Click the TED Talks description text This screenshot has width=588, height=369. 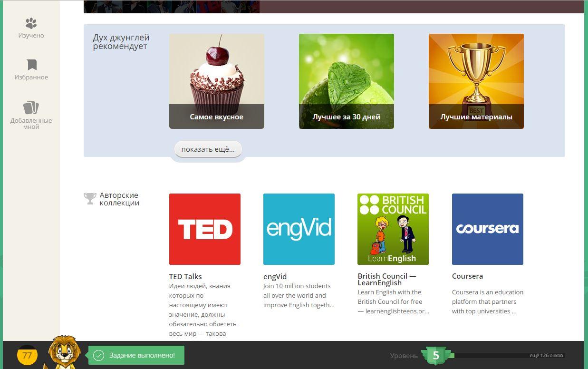(202, 310)
